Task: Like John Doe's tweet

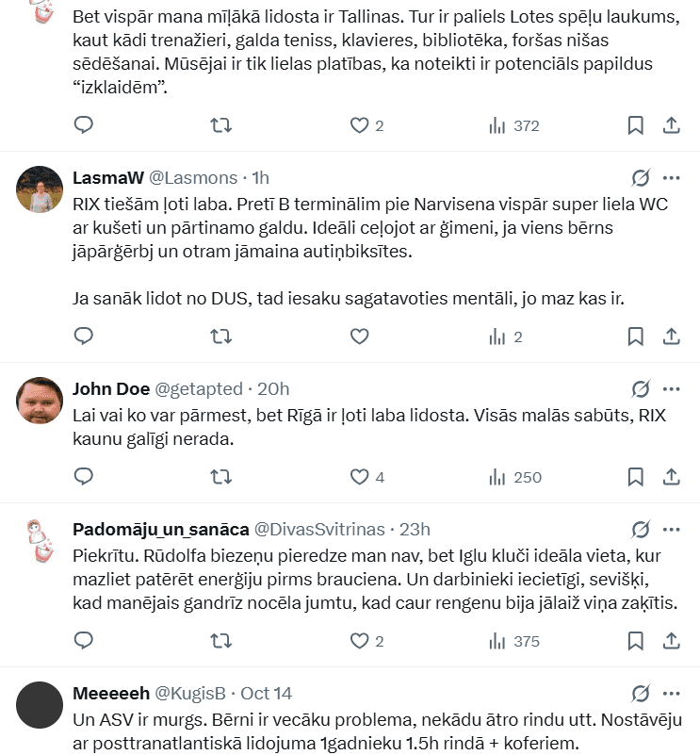Action: click(x=359, y=477)
